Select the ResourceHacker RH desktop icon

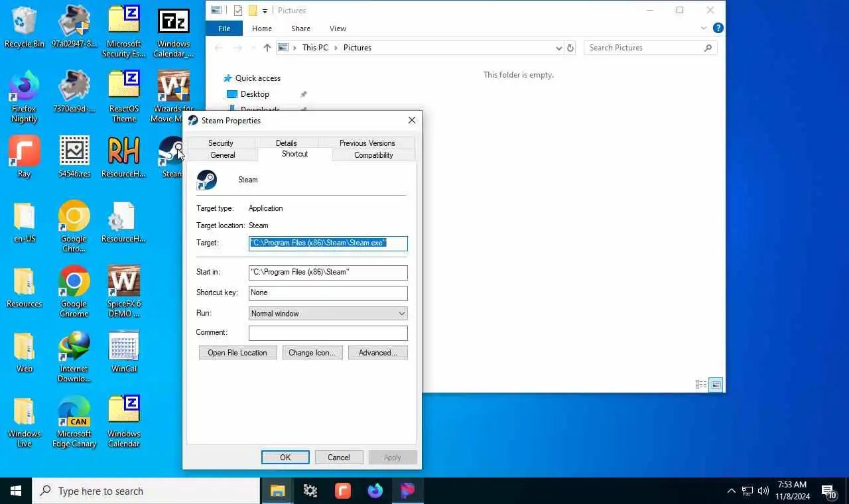pyautogui.click(x=124, y=157)
